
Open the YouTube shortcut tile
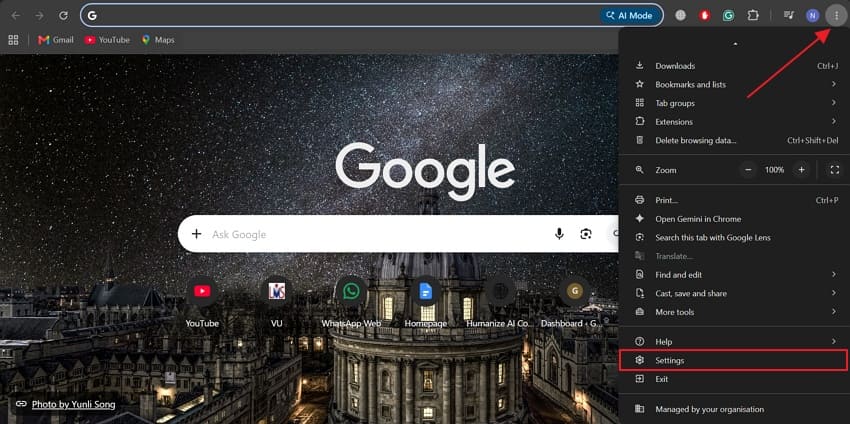(x=202, y=303)
